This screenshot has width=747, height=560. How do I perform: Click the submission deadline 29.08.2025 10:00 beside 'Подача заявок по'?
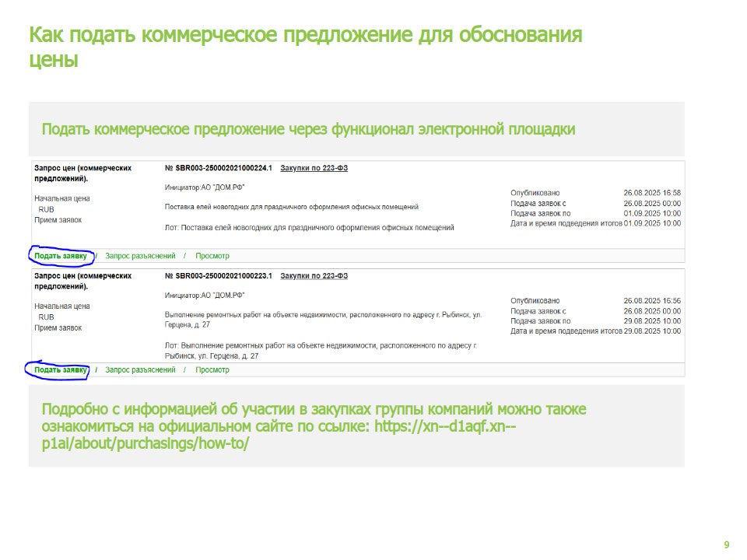point(652,320)
